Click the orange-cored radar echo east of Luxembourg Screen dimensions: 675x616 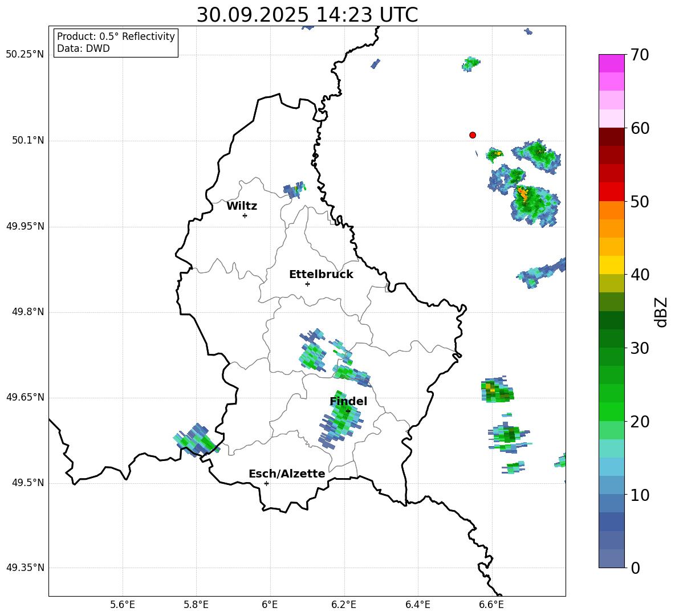click(x=531, y=201)
